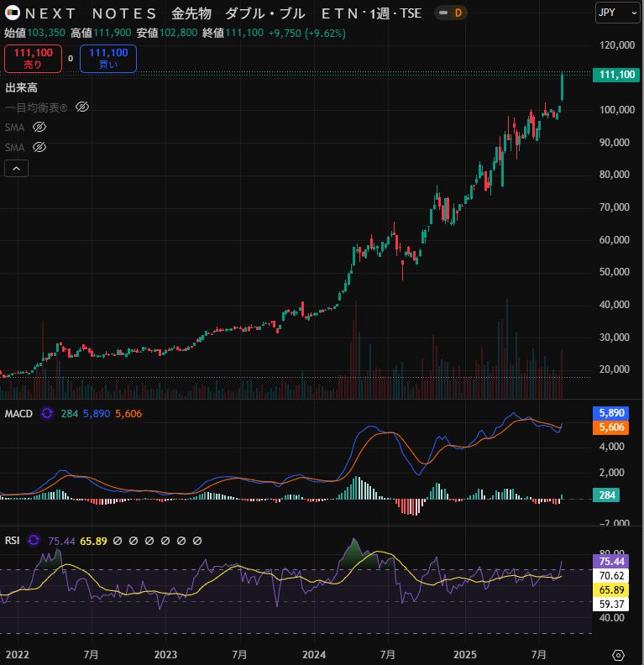Click the 7月 label between 2023 and 2024
The height and width of the screenshot is (665, 644).
coord(239,654)
